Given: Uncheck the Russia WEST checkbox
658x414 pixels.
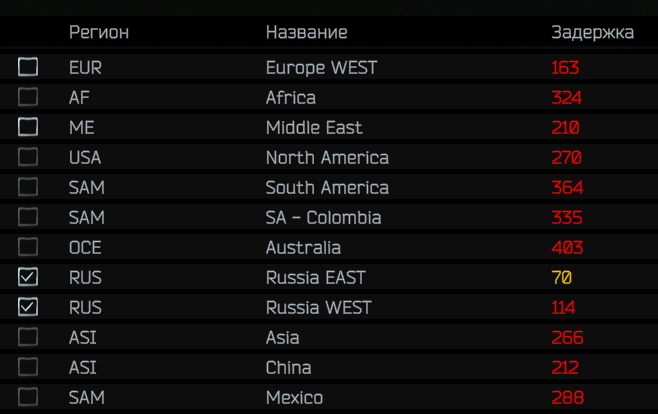Looking at the screenshot, I should click(28, 307).
